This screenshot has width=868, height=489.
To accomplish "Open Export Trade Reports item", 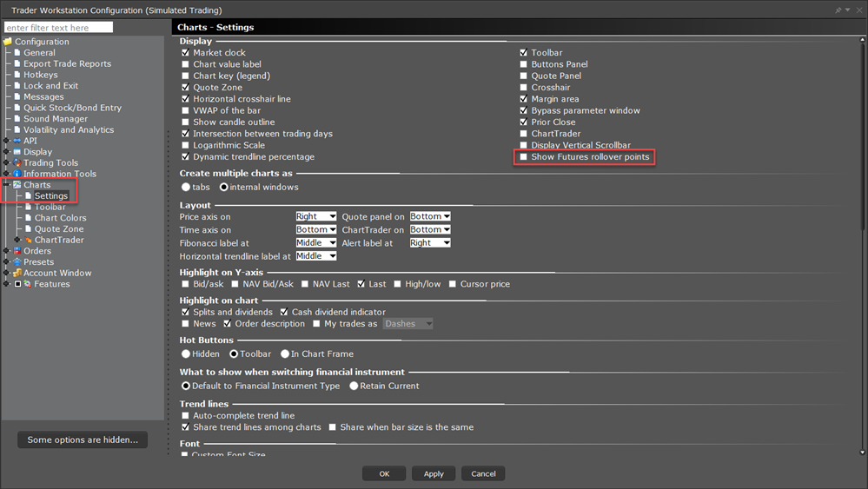I will 67,63.
